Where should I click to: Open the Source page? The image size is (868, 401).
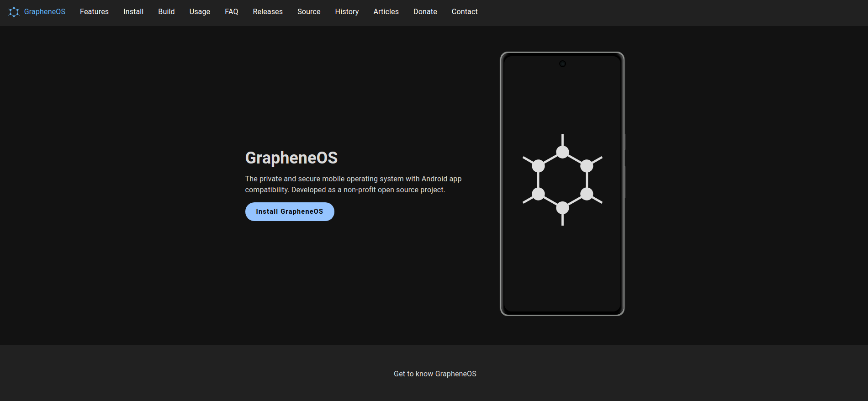point(309,12)
